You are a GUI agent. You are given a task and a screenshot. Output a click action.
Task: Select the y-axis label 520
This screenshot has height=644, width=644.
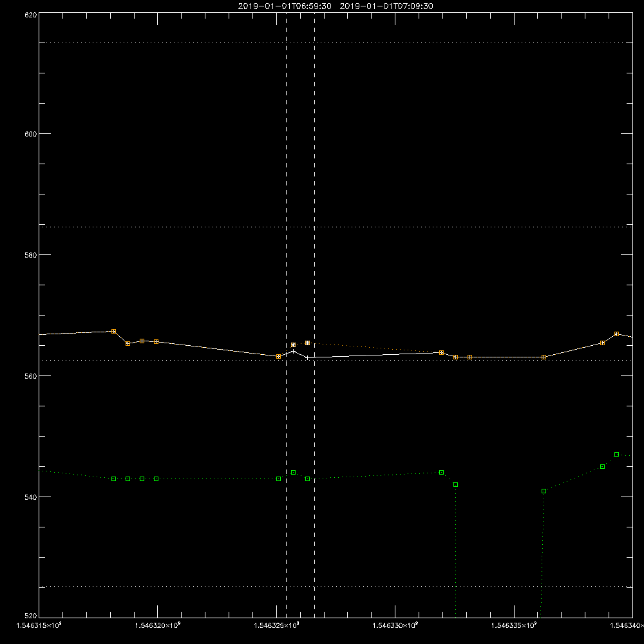click(31, 616)
